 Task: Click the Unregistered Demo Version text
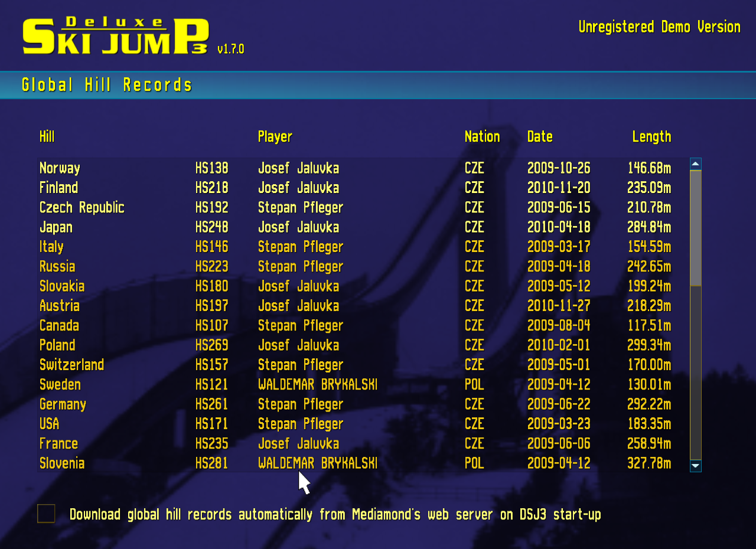659,27
